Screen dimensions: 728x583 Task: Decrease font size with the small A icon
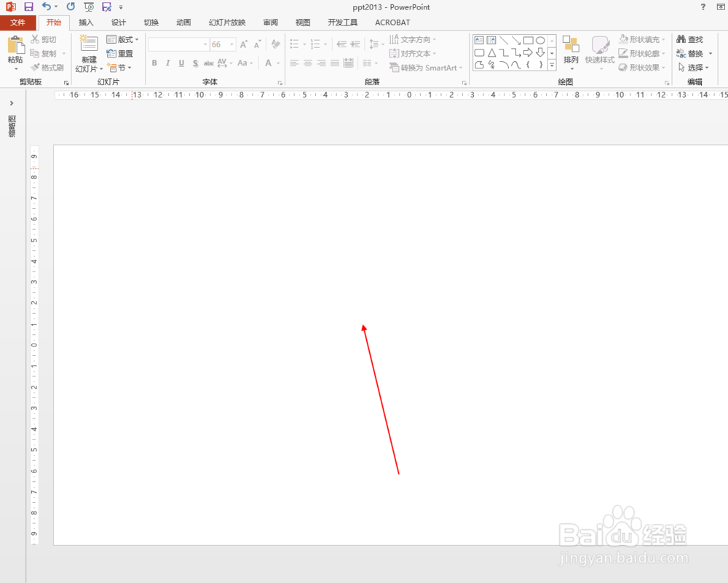[x=257, y=44]
